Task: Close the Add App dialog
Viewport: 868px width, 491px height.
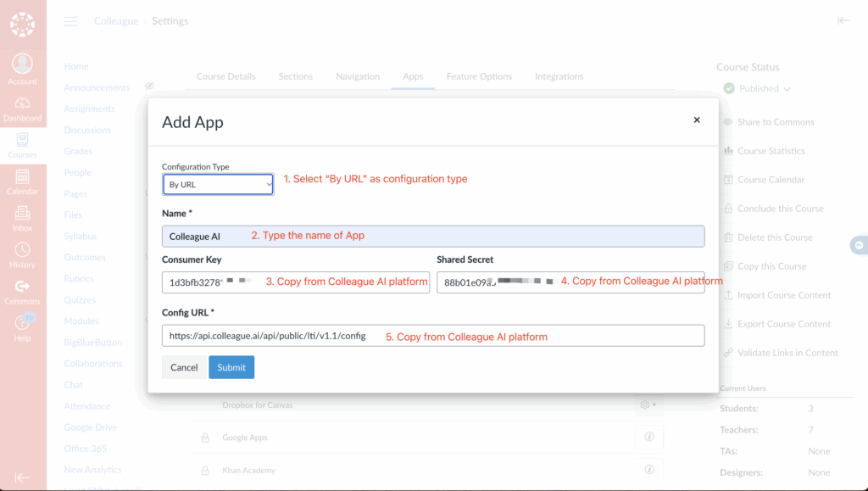Action: [x=697, y=120]
